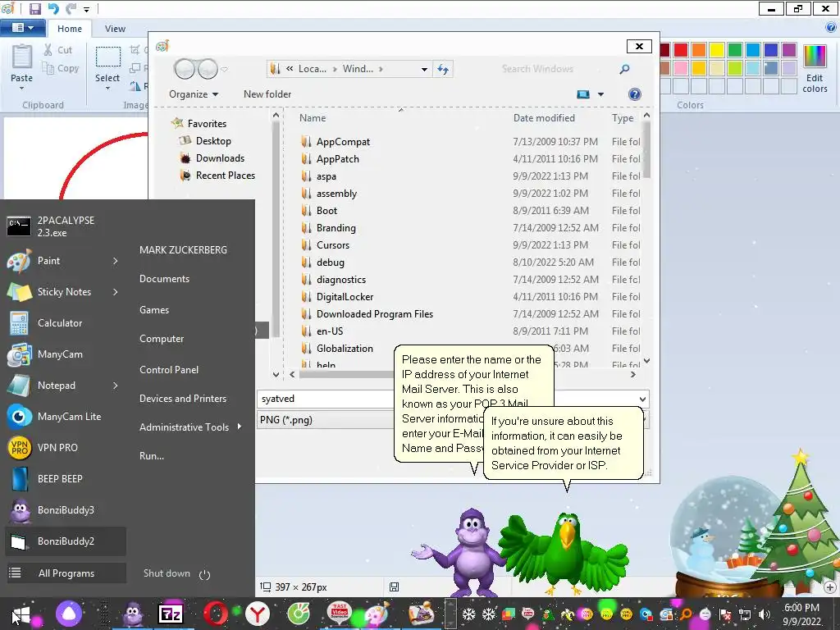Open Games in Start menu

(x=153, y=309)
